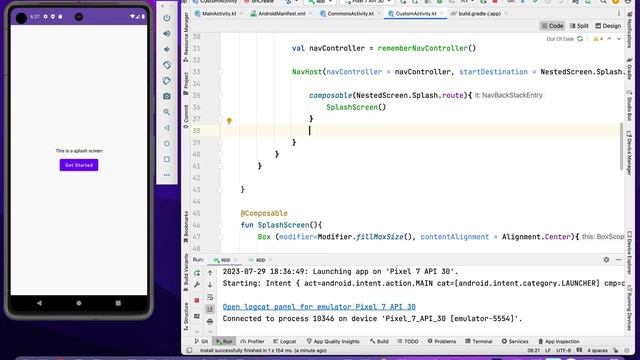640x360 pixels.
Task: Switch to CommonsActivity.kt editor tab
Action: point(350,13)
